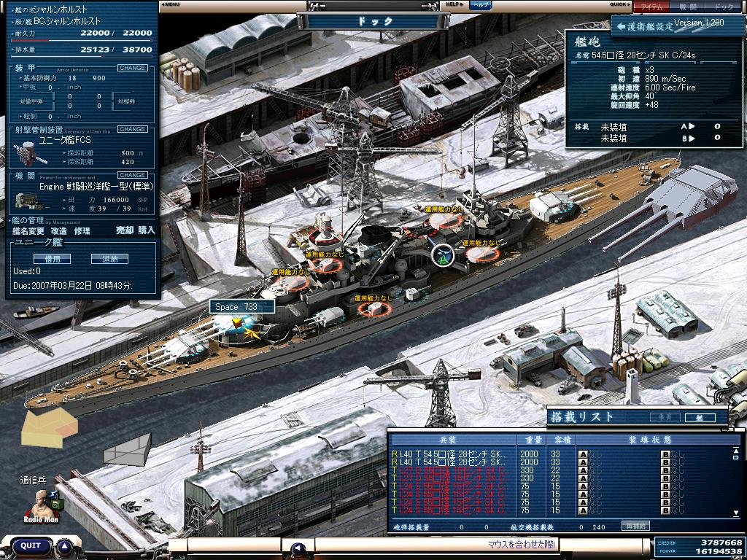Click the 166000 engine output value
Viewport: 747px width, 560px height.
click(x=116, y=200)
